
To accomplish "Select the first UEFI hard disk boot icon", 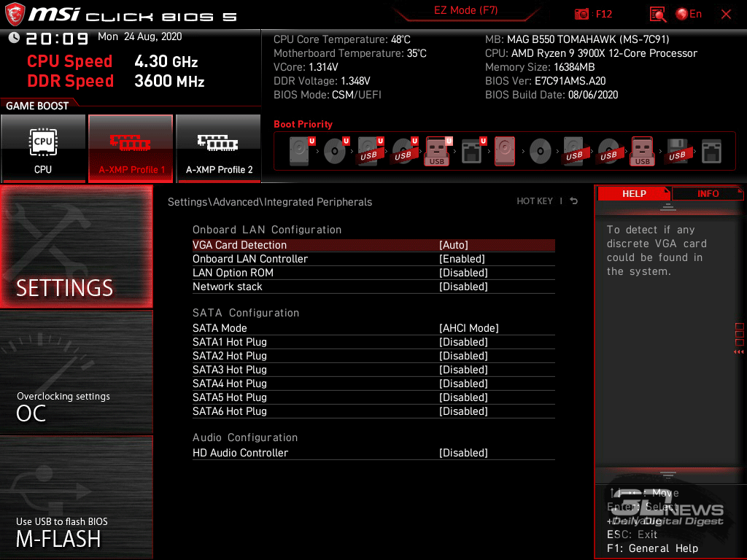I will click(x=302, y=151).
